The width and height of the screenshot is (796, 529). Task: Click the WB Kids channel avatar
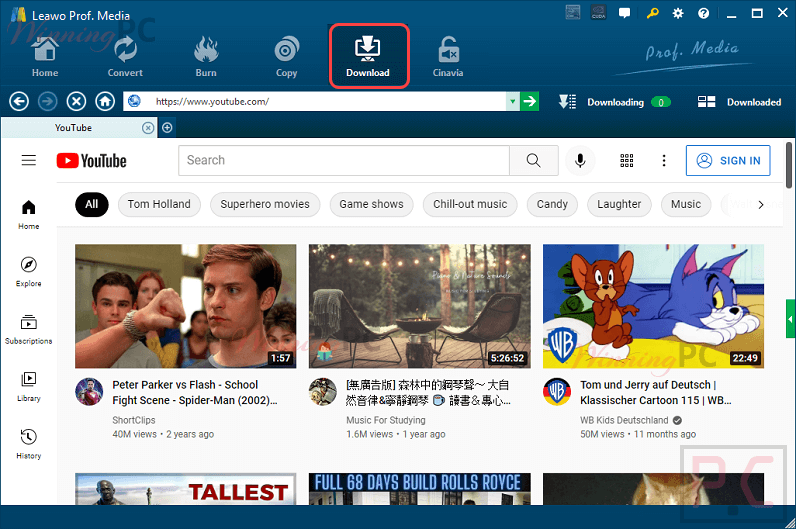pyautogui.click(x=557, y=391)
